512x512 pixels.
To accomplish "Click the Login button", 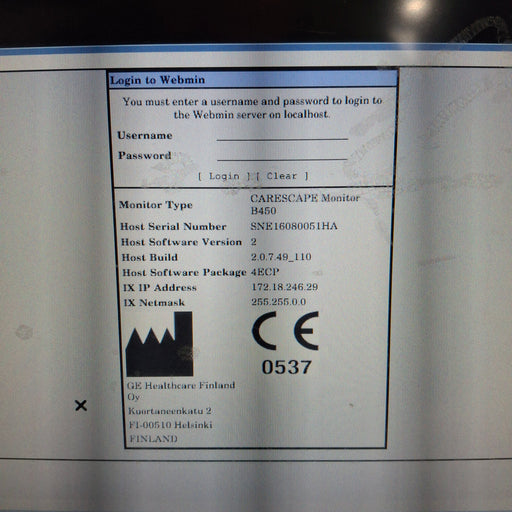I will (224, 176).
